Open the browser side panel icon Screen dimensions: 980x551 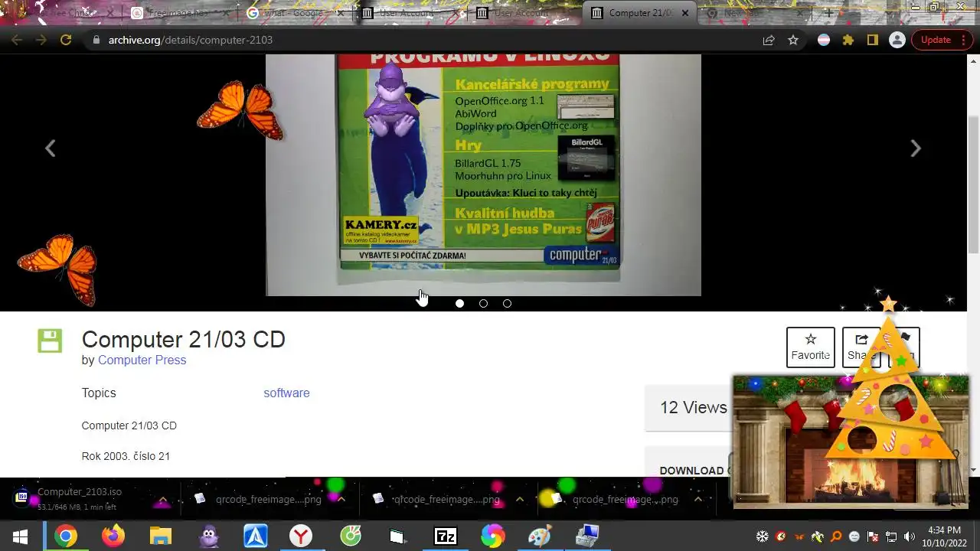[872, 40]
